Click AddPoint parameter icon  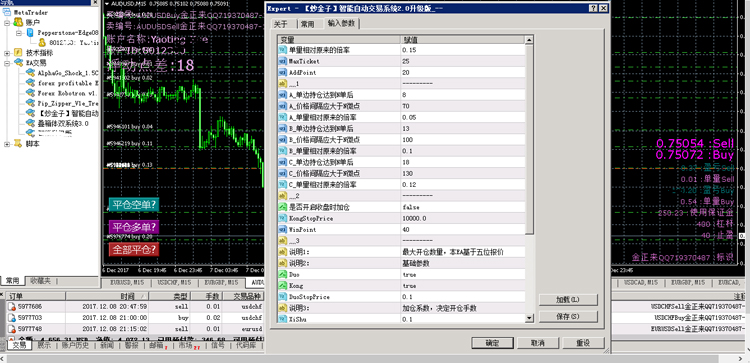coord(282,72)
